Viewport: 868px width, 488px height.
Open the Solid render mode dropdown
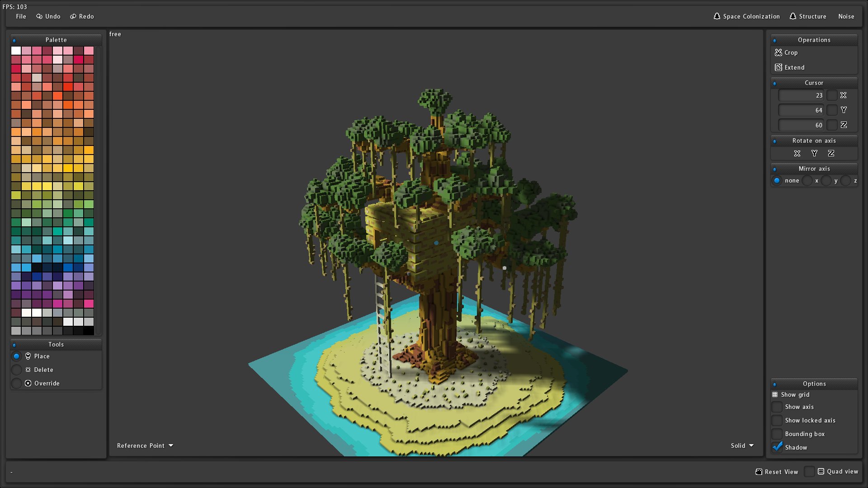click(x=742, y=446)
